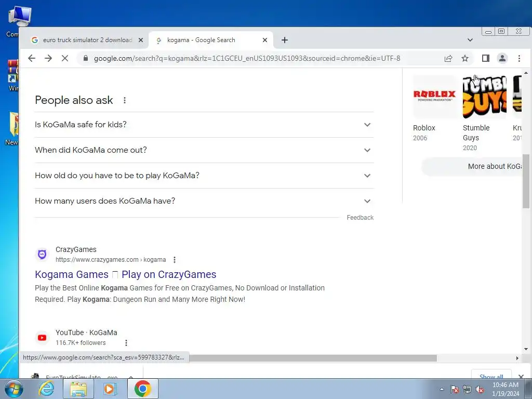This screenshot has width=532, height=399.
Task: Expand 'Is KoGaMa safe for kids?'
Action: [x=204, y=125]
